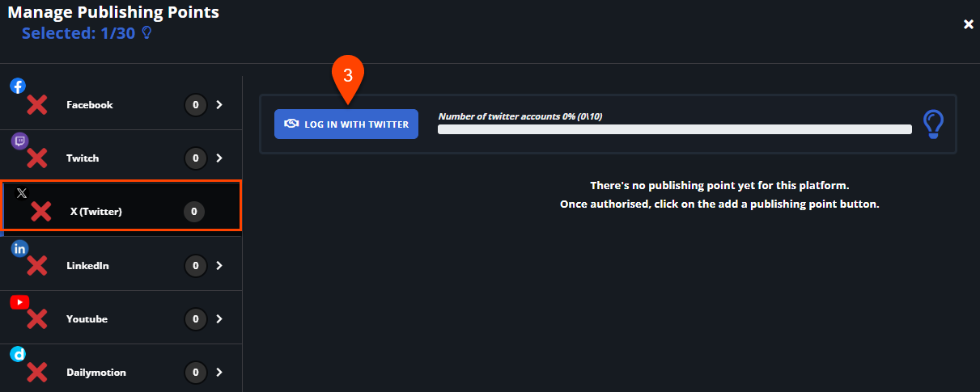
Task: Click the lightbulb hint next to Selected: 1/30
Action: click(146, 33)
